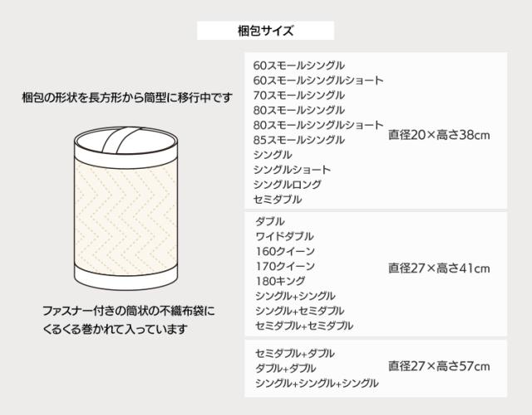The image size is (532, 415).
Task: Click the 梱包の形状を長方形から筒型に移行中です notice
Action: pyautogui.click(x=127, y=97)
